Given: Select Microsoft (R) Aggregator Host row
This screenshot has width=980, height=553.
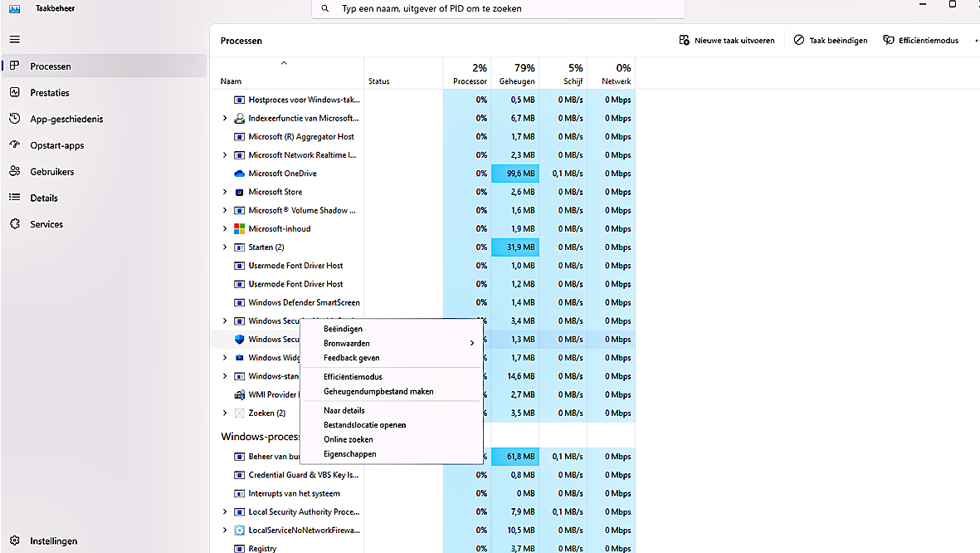Looking at the screenshot, I should tap(423, 136).
